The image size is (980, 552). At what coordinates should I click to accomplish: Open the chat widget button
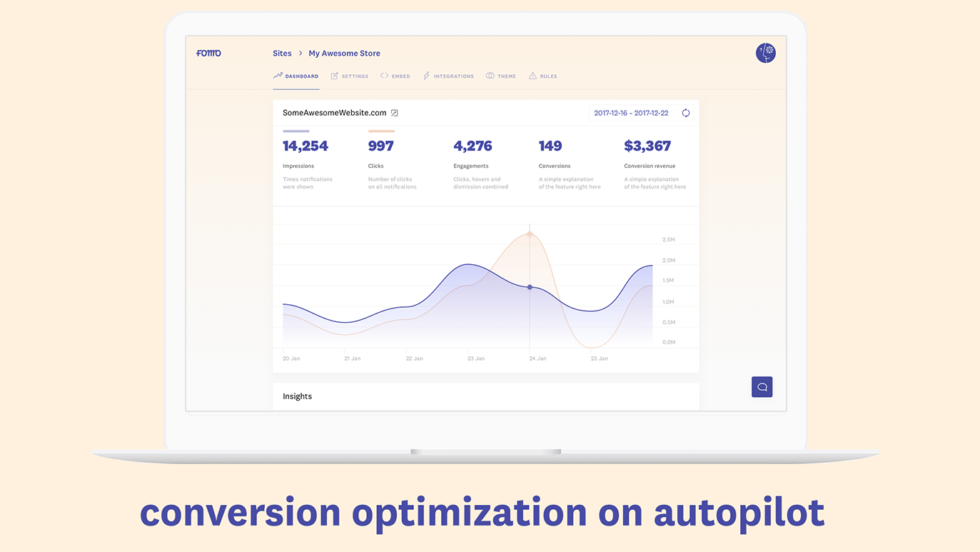tap(762, 387)
